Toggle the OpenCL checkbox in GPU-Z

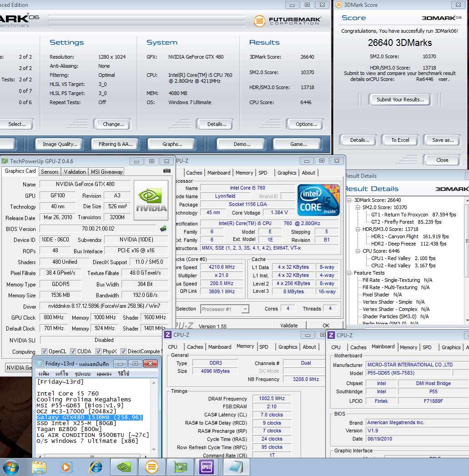point(44,351)
